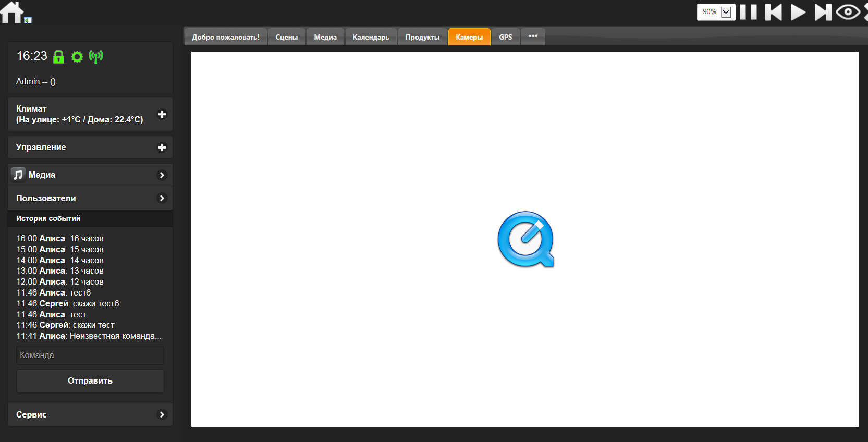Click the Климат temperature header
This screenshot has height=442, width=868.
tap(90, 114)
